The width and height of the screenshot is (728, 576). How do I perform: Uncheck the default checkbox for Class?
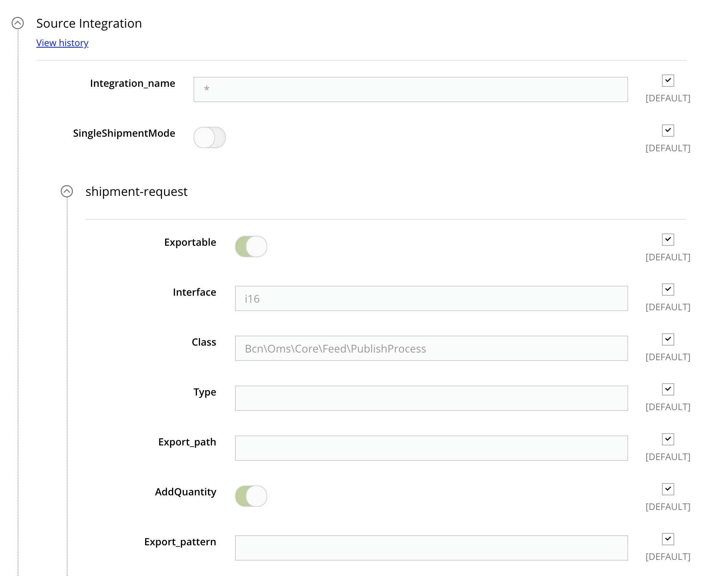pyautogui.click(x=668, y=339)
